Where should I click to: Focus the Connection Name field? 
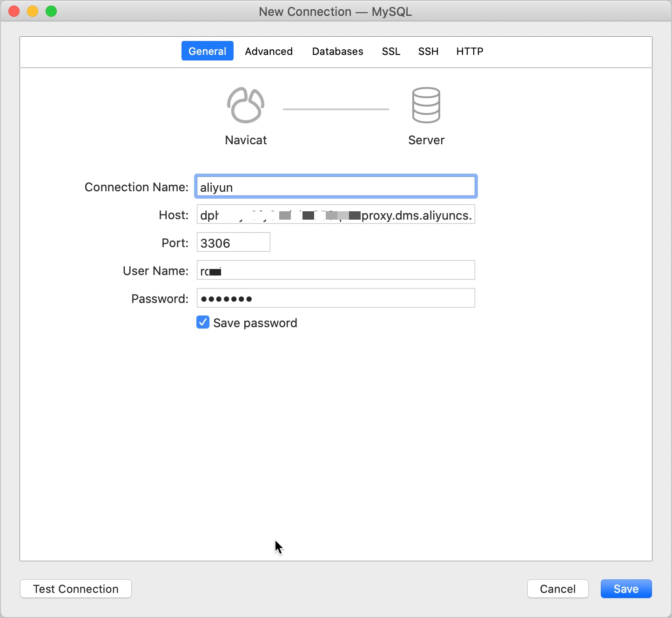[336, 187]
